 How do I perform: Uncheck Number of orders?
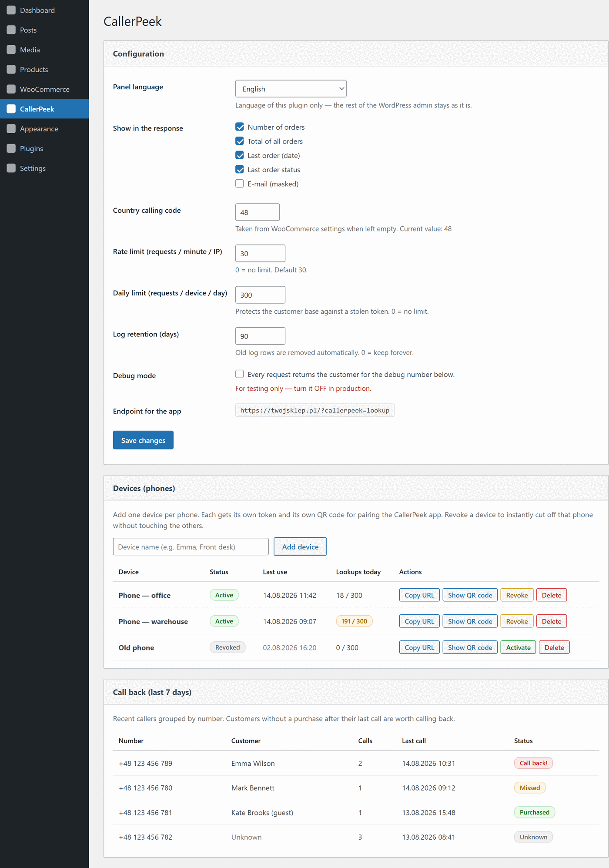[240, 127]
